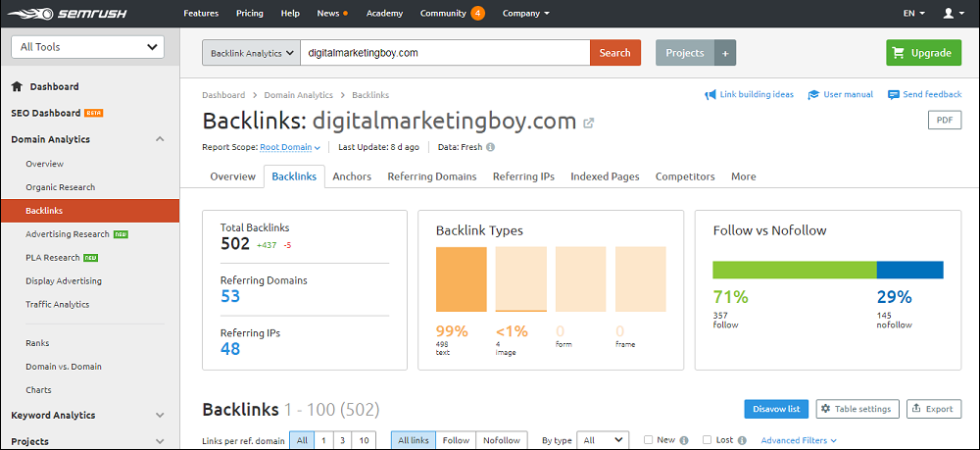The width and height of the screenshot is (980, 450).
Task: Click the shopping cart icon in Upgrade
Action: coord(899,53)
